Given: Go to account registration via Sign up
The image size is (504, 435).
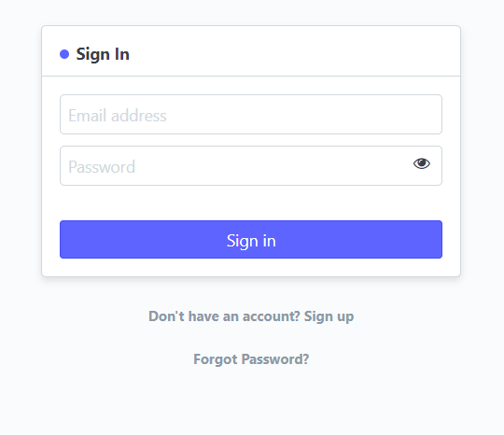Looking at the screenshot, I should (x=329, y=316).
